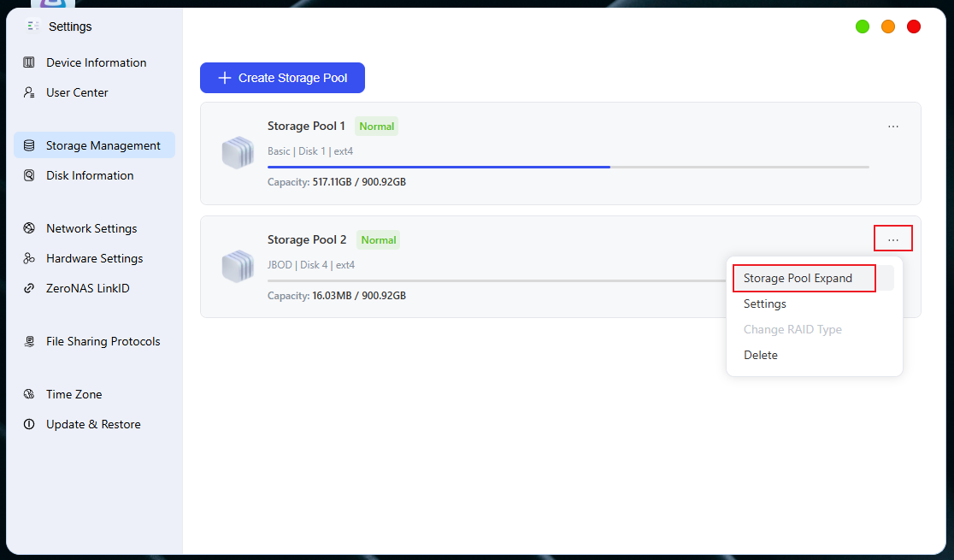This screenshot has height=560, width=954.
Task: Open the Storage Pool 1 more-options menu
Action: 892,127
